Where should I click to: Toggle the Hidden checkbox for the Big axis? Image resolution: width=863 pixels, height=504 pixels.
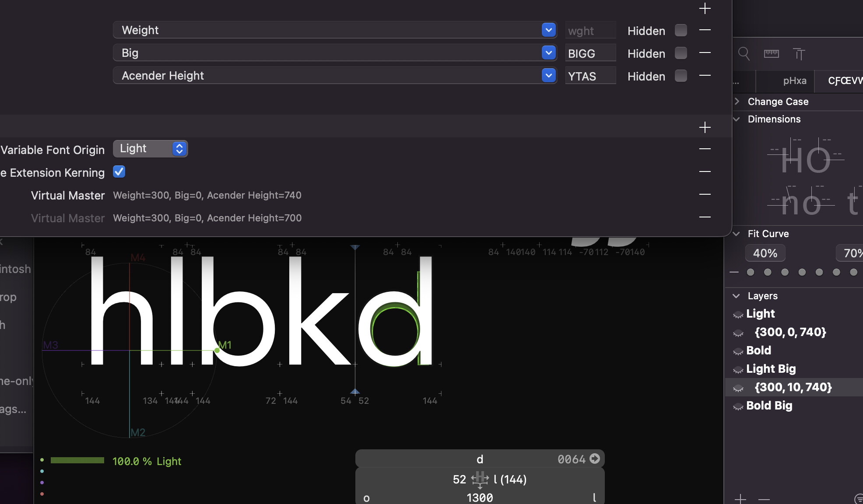tap(681, 53)
